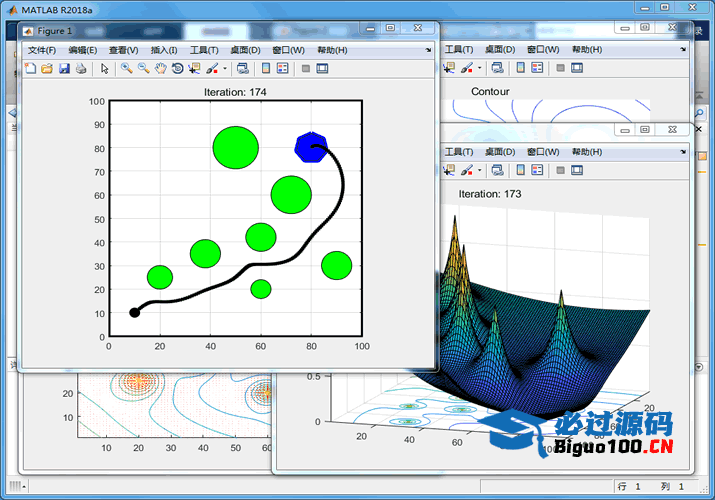Open 桌面(D) menu in Contour figure window
This screenshot has height=500, width=715.
point(500,49)
